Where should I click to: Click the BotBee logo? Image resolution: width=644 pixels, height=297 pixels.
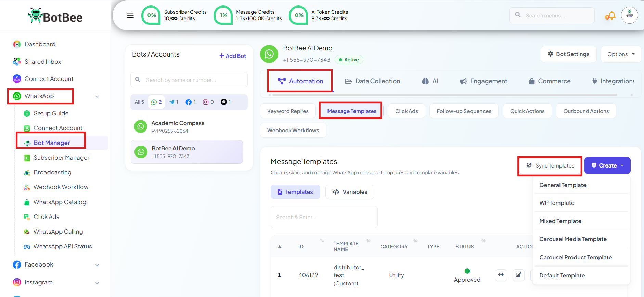pos(55,16)
